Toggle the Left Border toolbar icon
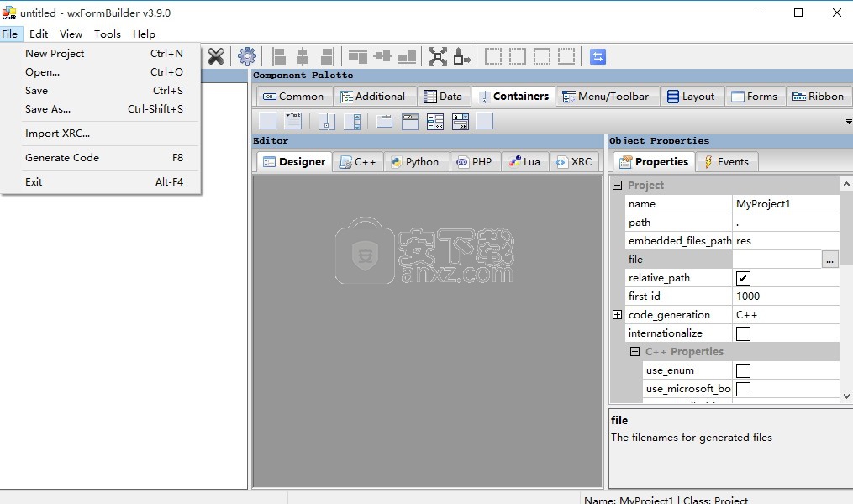The height and width of the screenshot is (504, 853). 492,56
